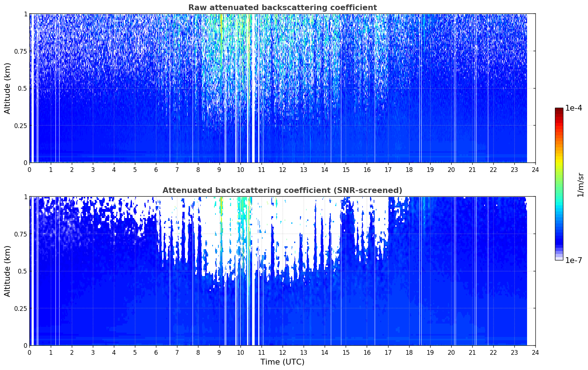The width and height of the screenshot is (588, 370).
Task: Click hour tick "14" under the SNR-screened plot
Action: 325,352
